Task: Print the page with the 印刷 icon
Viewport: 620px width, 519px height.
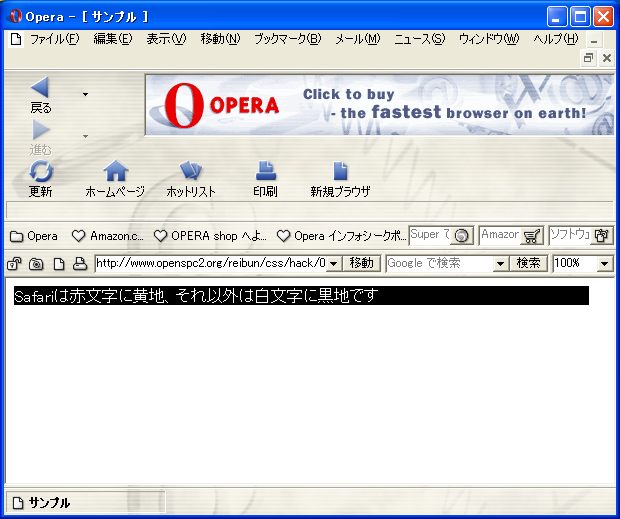Action: coord(266,171)
